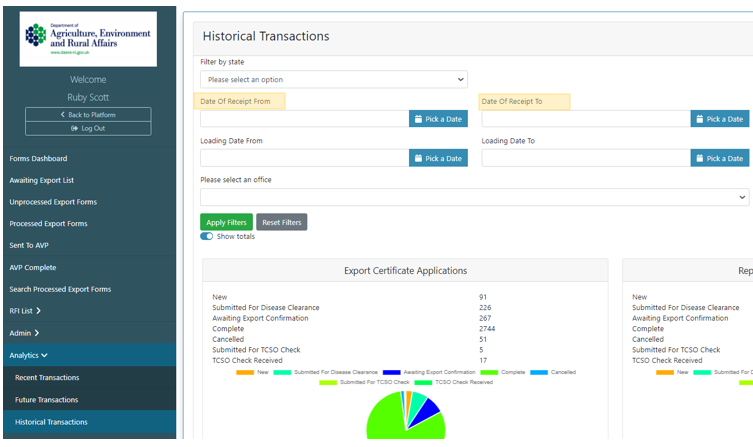Image resolution: width=753 pixels, height=447 pixels.
Task: Click the TCSO Check Received count 17
Action: pos(483,361)
